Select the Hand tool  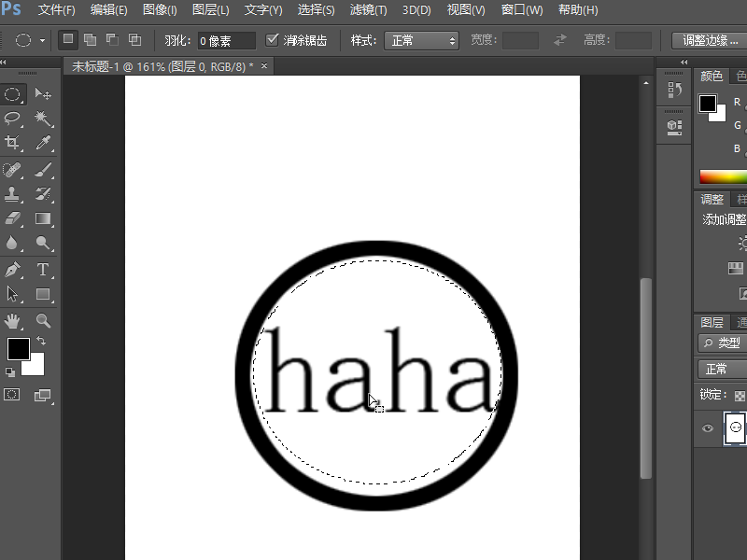click(x=13, y=320)
